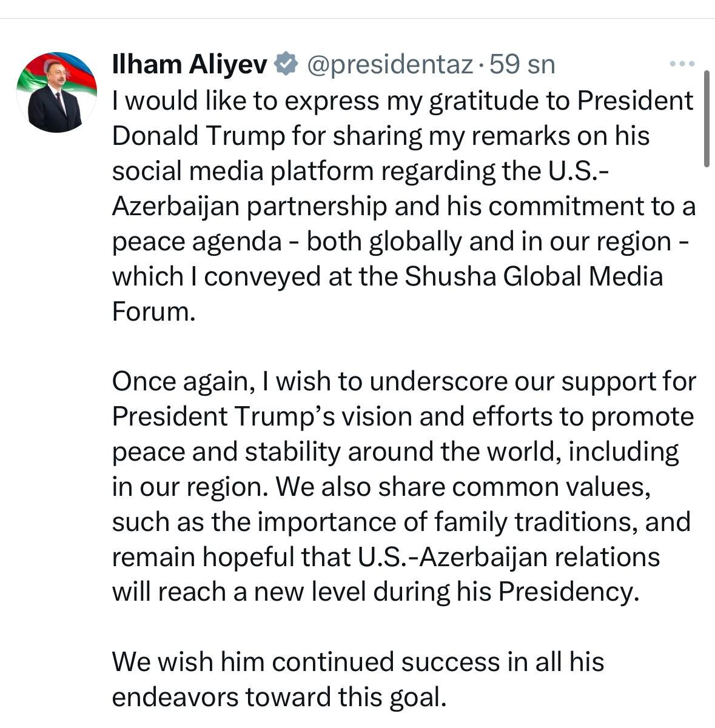715x728 pixels.
Task: Open the tweet's three-dot more options menu
Action: tap(680, 64)
